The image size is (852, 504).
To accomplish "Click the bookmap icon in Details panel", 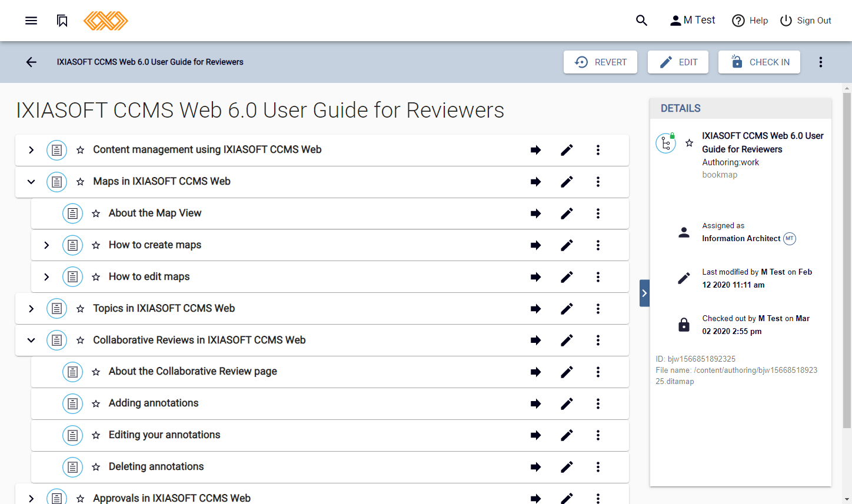I will [x=665, y=143].
